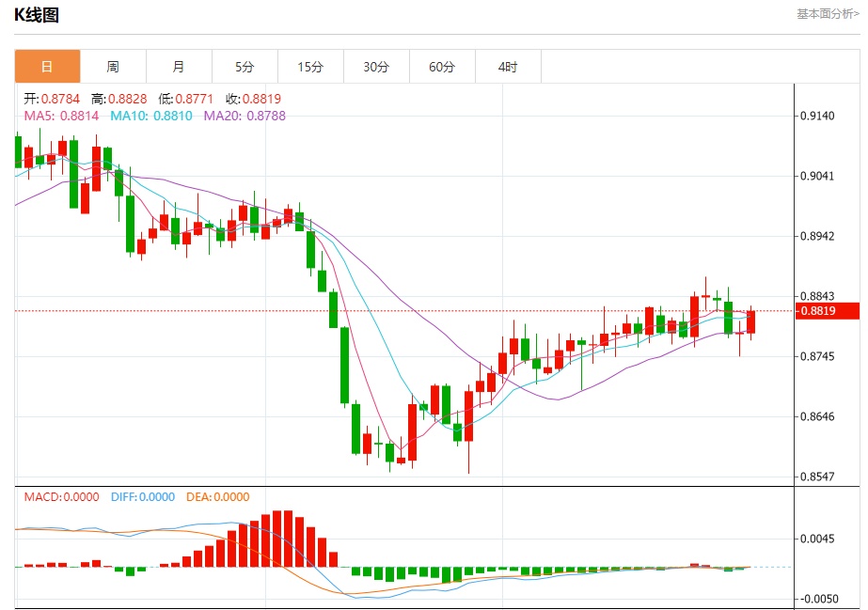Click the 0.8646 price axis label

click(x=817, y=416)
